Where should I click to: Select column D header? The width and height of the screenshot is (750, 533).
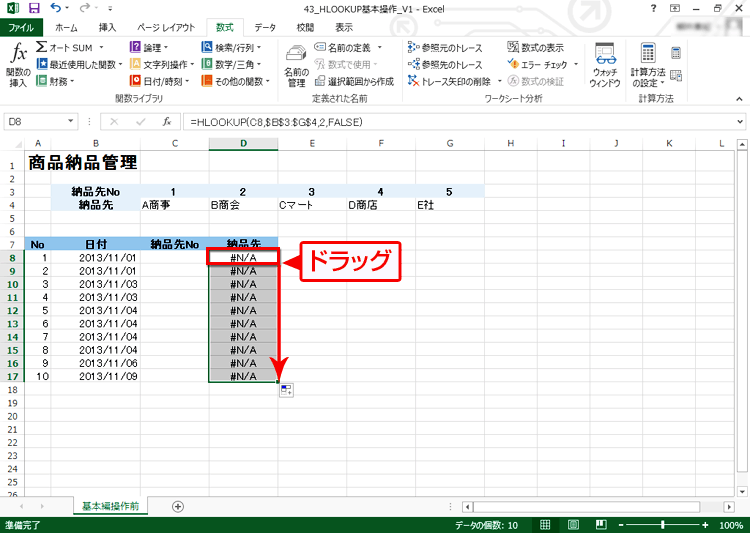pos(243,143)
